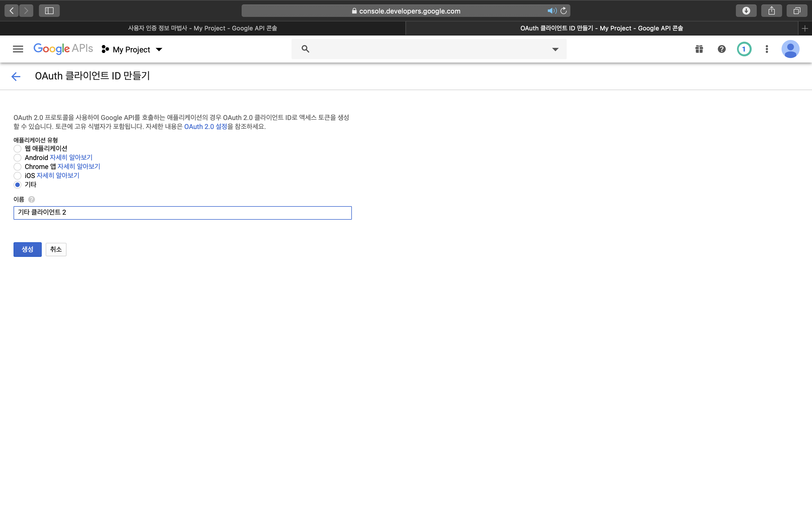Expand the search bar dropdown arrow
The width and height of the screenshot is (812, 507).
click(x=555, y=49)
